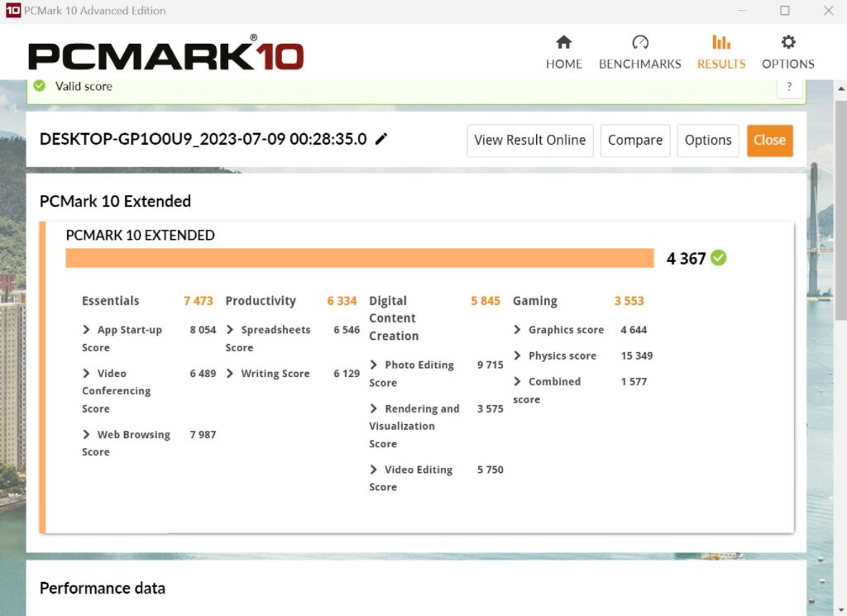Click the Web Browsing value 7 987

click(x=203, y=435)
